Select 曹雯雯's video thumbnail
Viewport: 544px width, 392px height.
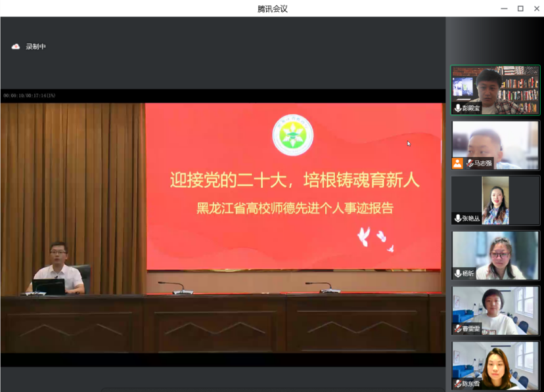495,310
